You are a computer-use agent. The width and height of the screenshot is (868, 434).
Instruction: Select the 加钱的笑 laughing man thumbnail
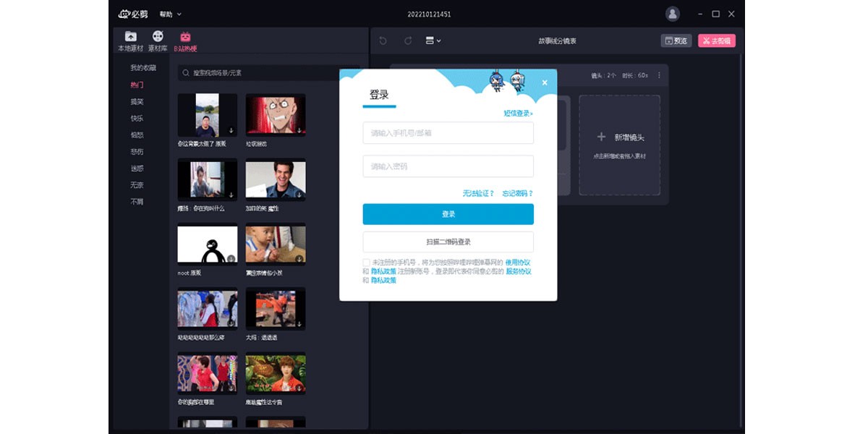(276, 179)
